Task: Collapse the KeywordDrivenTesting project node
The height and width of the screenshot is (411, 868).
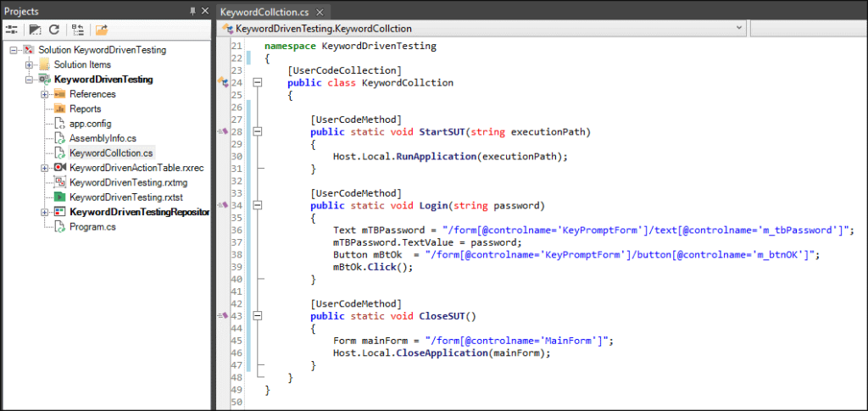Action: point(29,80)
